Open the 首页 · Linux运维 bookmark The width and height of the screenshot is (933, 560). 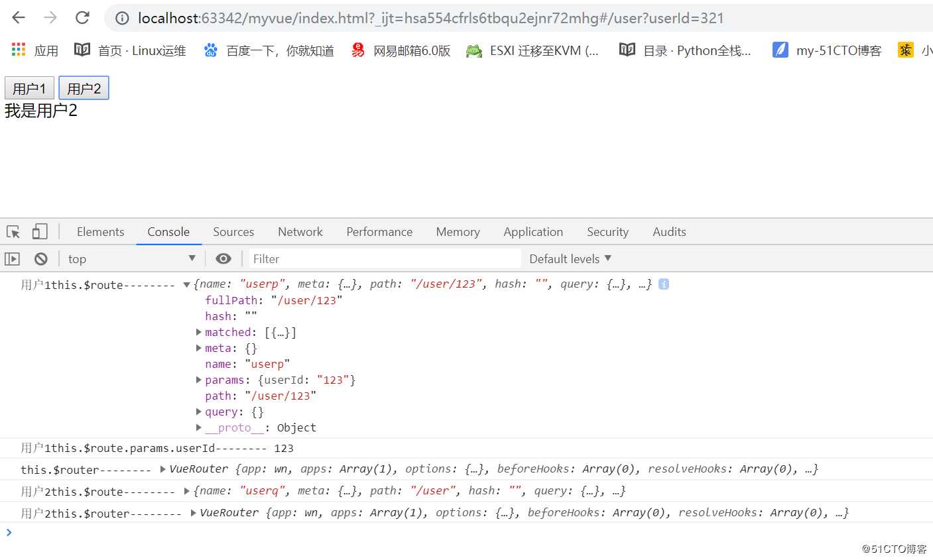[x=130, y=50]
